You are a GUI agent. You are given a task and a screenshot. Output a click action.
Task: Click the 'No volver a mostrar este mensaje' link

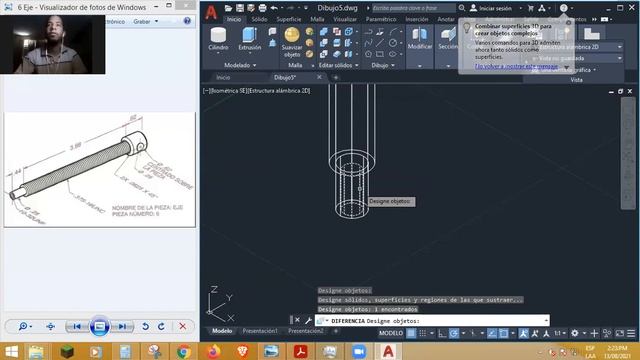(516, 66)
